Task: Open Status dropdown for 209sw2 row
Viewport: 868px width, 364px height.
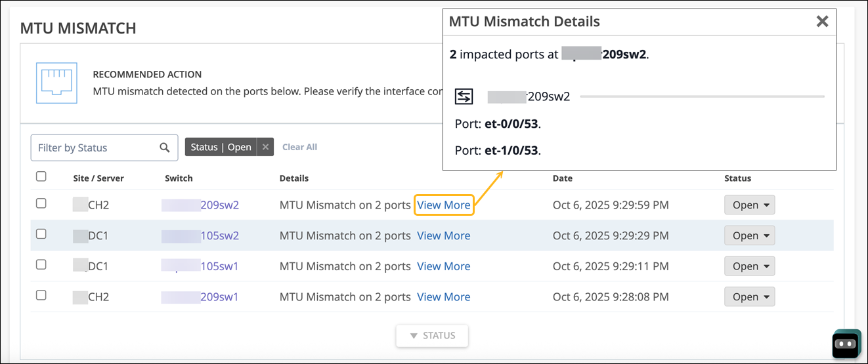Action: pos(749,205)
